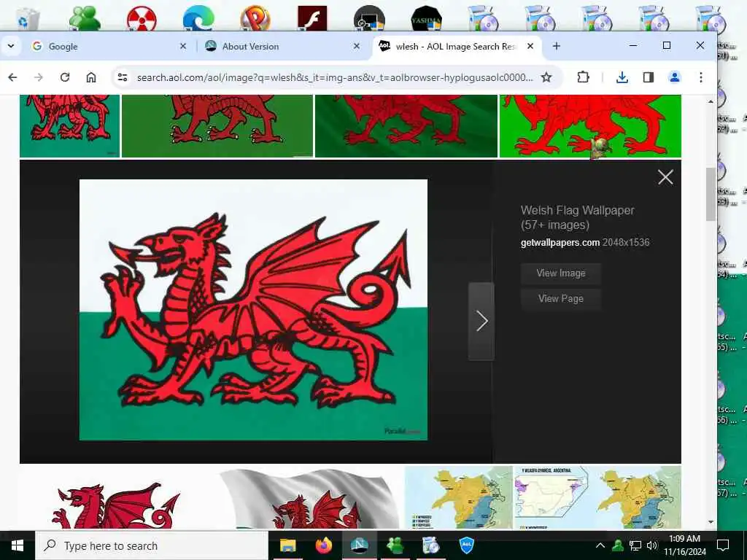Reload the current page
The image size is (747, 560).
[65, 77]
